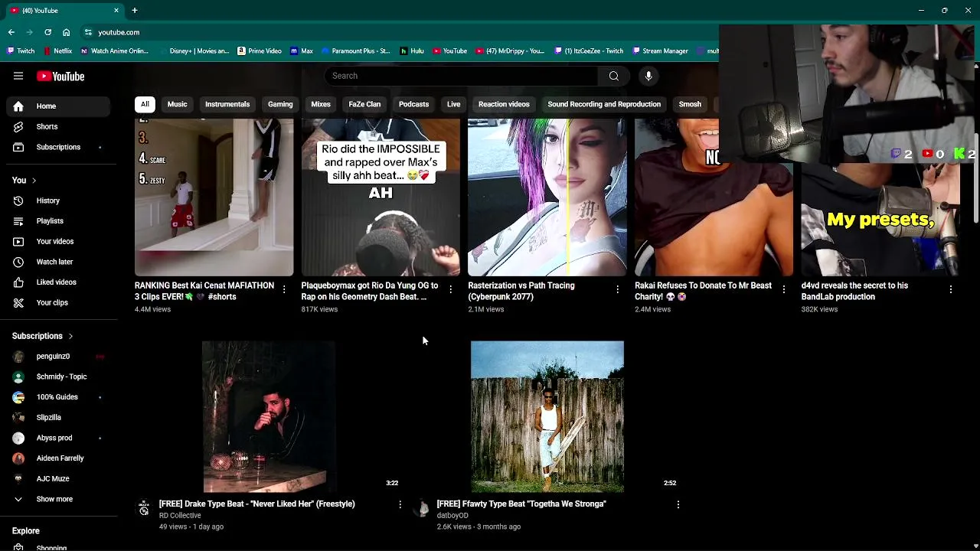
Task: Select the FaZe Clan filter chip
Action: pyautogui.click(x=364, y=104)
